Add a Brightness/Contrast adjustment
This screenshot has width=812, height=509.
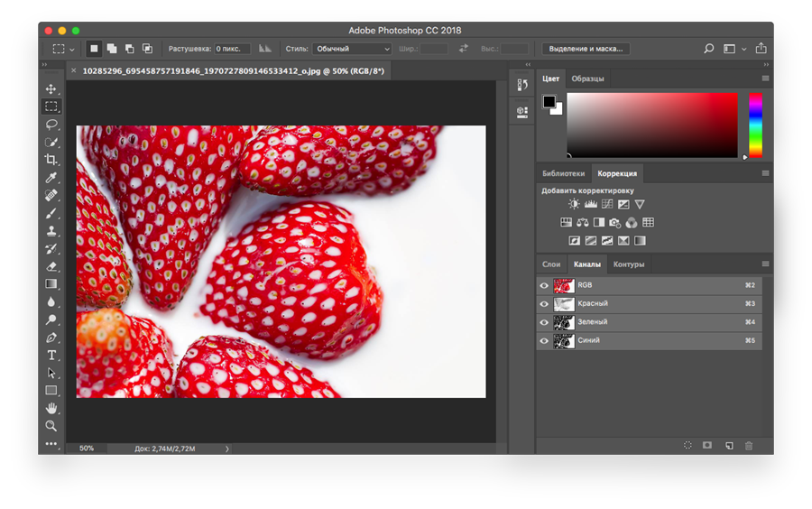(574, 205)
